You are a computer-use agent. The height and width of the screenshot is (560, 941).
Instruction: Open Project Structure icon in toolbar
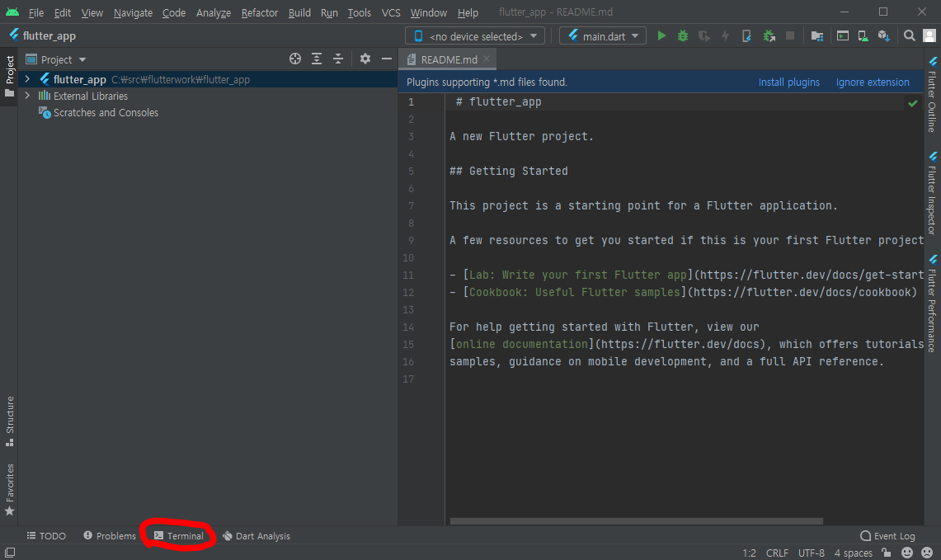[816, 36]
